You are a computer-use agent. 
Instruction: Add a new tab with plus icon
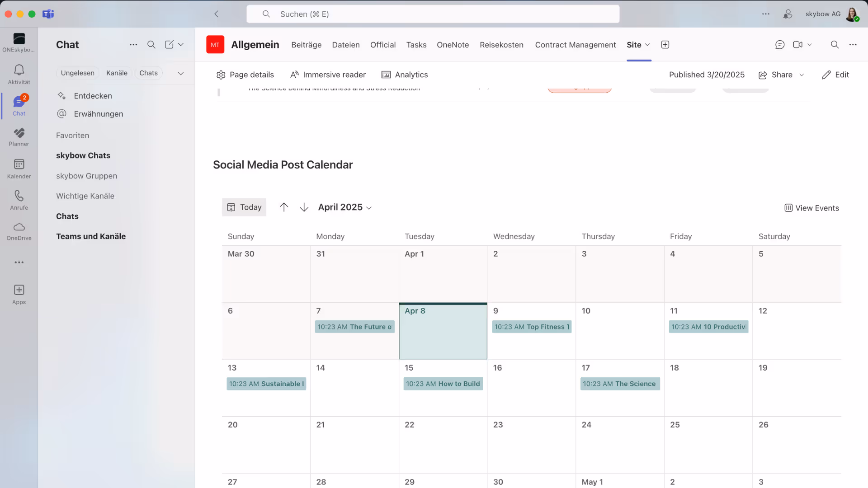[665, 44]
